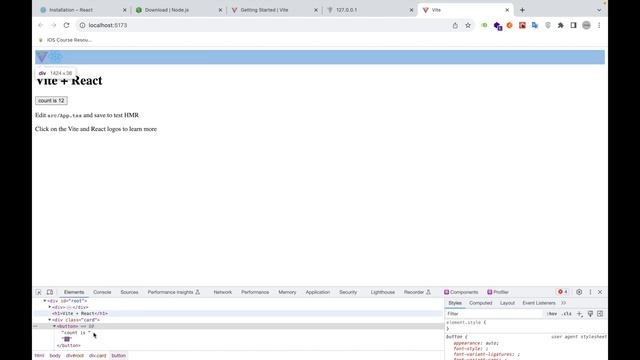640x360 pixels.
Task: Click the dark blue extension icon
Action: 498,26
